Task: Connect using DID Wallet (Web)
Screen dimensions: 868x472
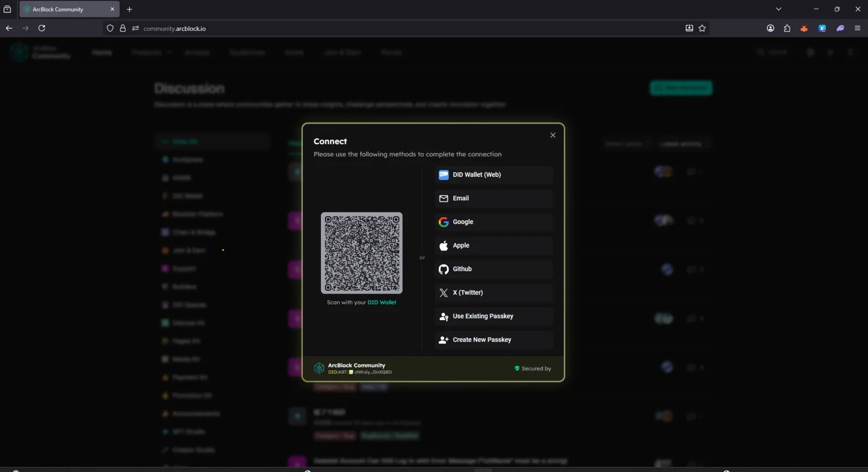Action: point(494,175)
